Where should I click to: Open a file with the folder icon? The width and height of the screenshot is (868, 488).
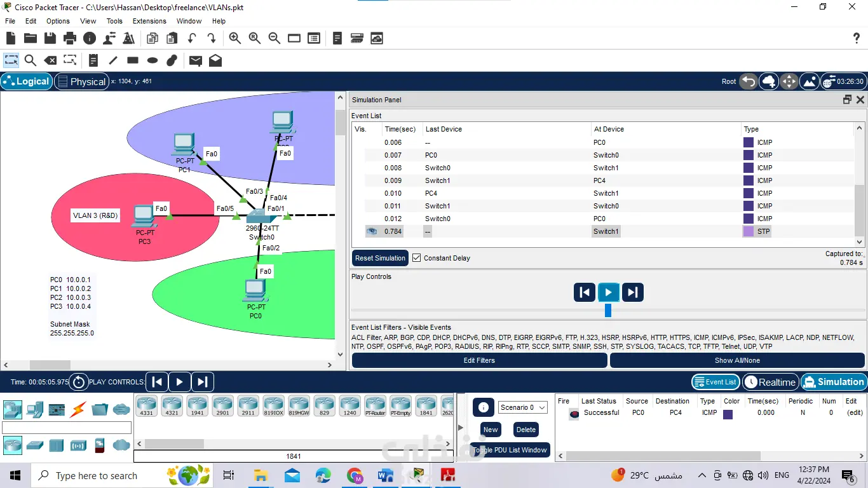pos(30,39)
